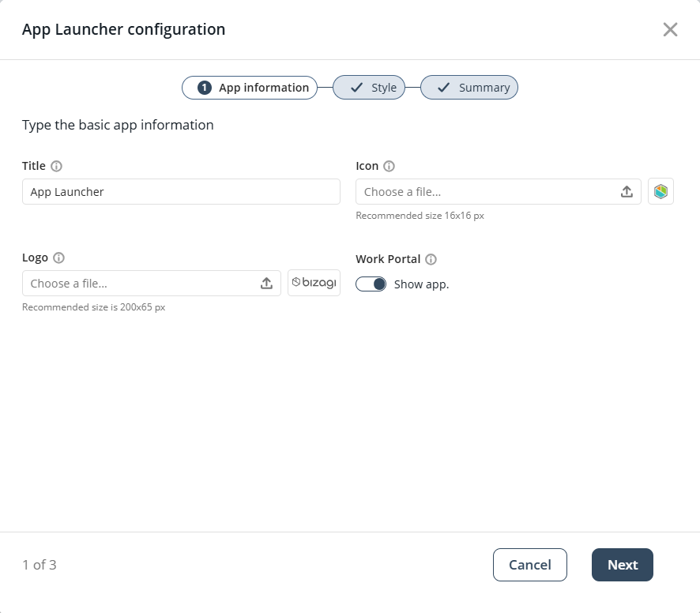Click the Title text input field
The width and height of the screenshot is (700, 613).
point(181,192)
